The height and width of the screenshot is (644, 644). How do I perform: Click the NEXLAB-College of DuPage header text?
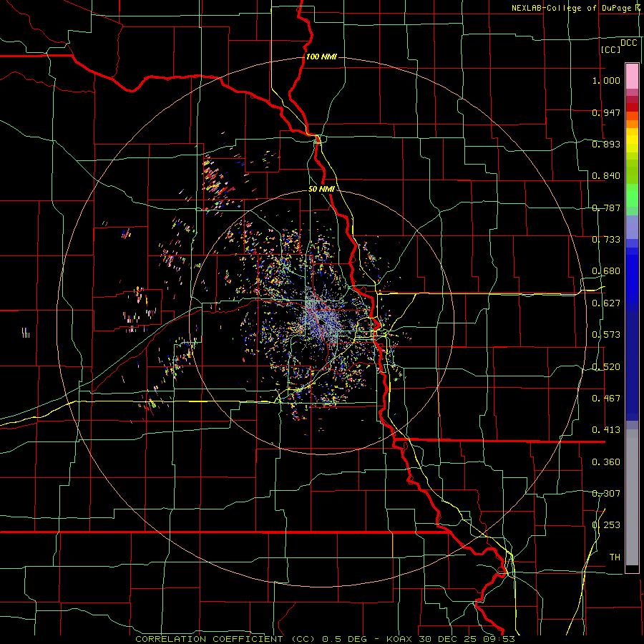tap(577, 8)
